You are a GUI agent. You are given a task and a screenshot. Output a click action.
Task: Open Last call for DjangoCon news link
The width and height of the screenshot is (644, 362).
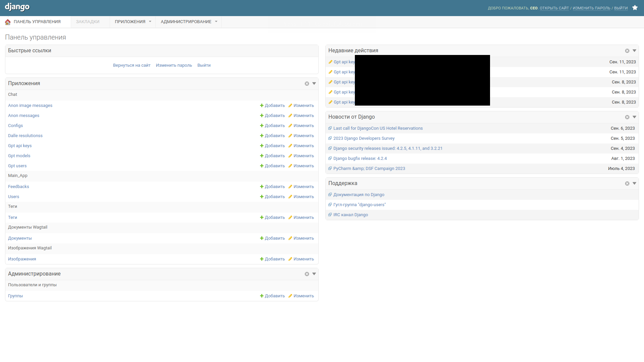click(x=378, y=128)
